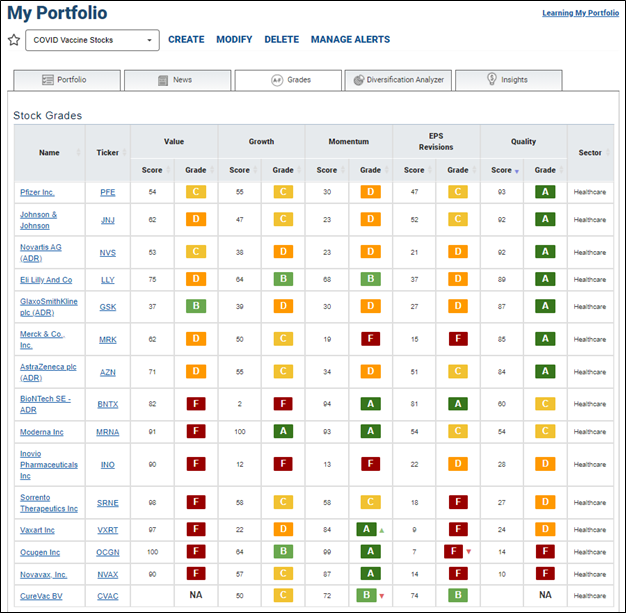The width and height of the screenshot is (626, 613).
Task: Click the red down arrow beside Ocugen EPS grade
Action: point(469,552)
